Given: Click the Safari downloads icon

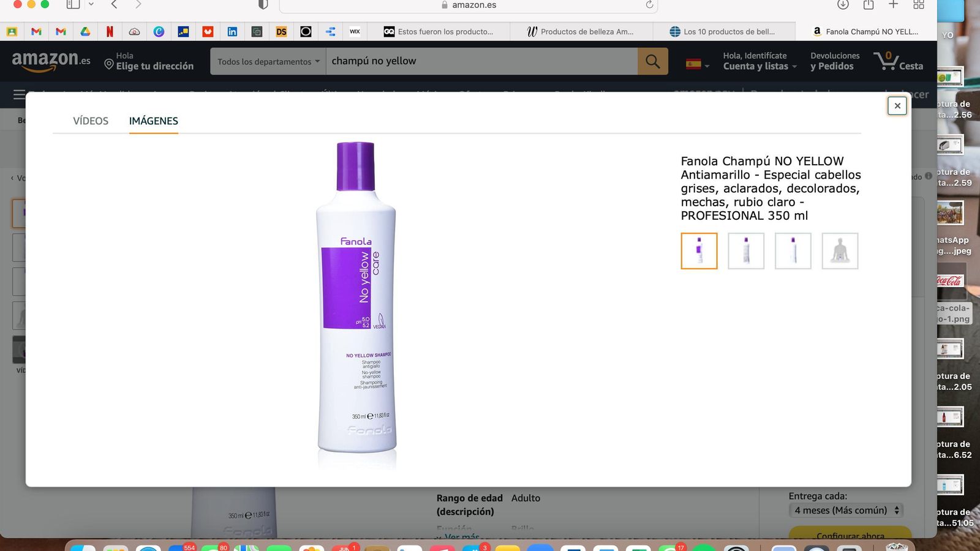Looking at the screenshot, I should [843, 5].
